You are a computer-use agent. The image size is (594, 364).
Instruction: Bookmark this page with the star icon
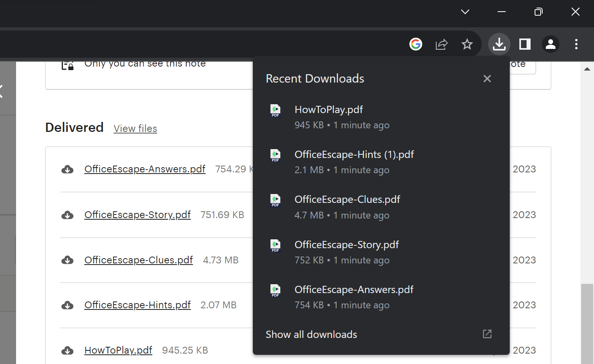pos(467,44)
